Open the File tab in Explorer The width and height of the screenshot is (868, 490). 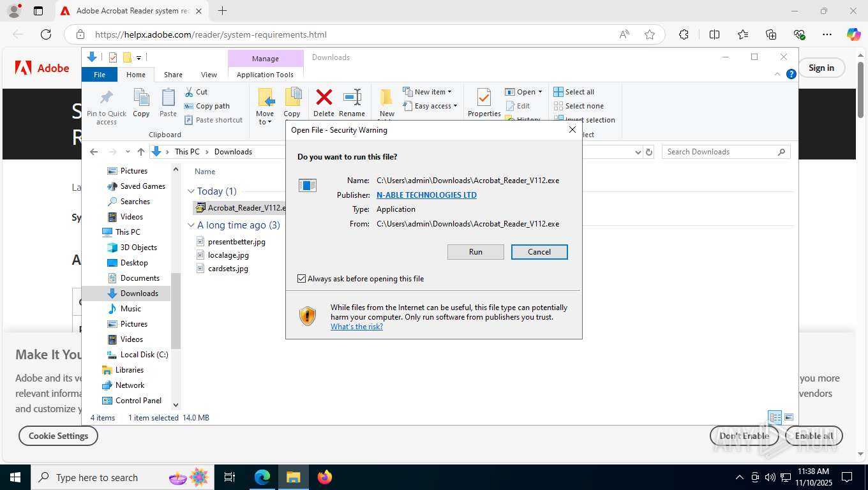tap(100, 75)
